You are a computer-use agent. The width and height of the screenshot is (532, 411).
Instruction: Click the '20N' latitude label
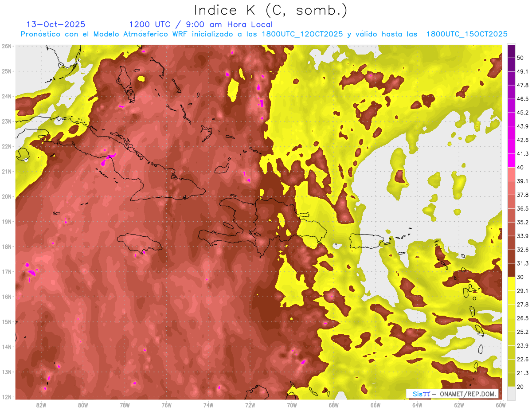pyautogui.click(x=7, y=196)
